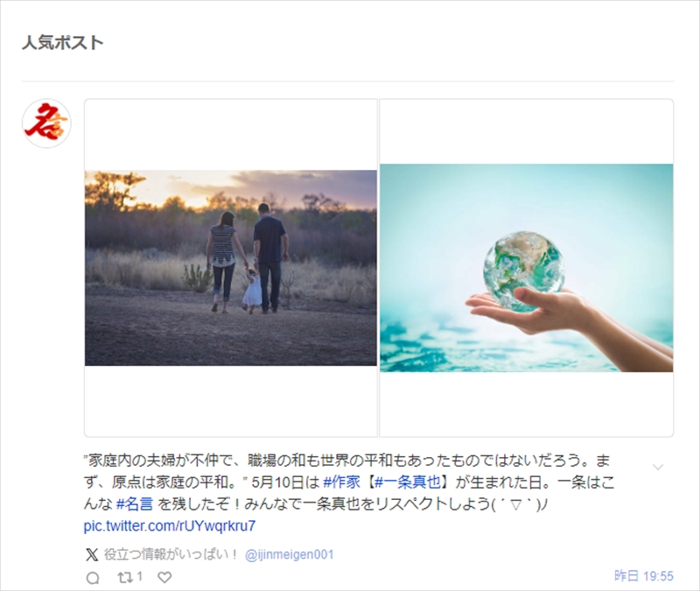This screenshot has height=591, width=700.
Task: Expand the chevron menu beside the post text
Action: click(658, 468)
